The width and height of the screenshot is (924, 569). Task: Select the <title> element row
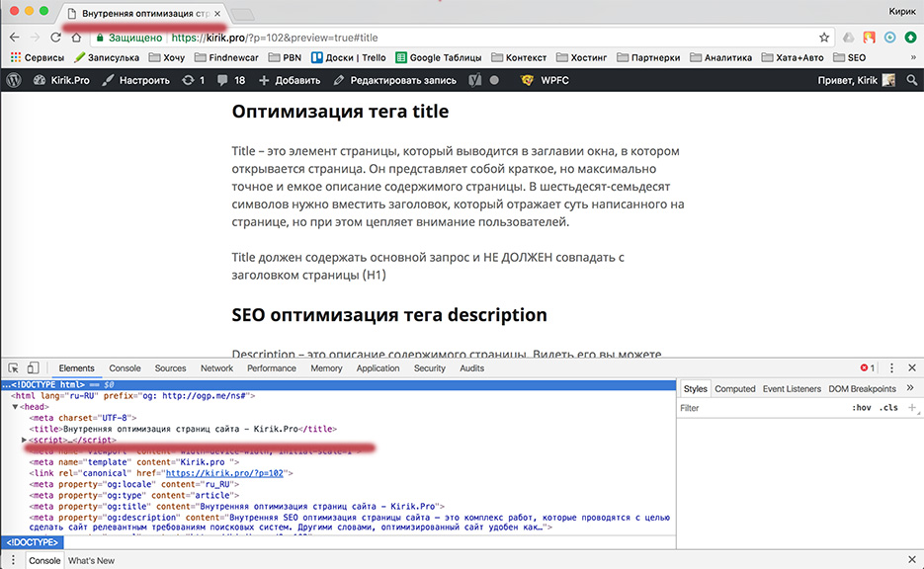(183, 429)
